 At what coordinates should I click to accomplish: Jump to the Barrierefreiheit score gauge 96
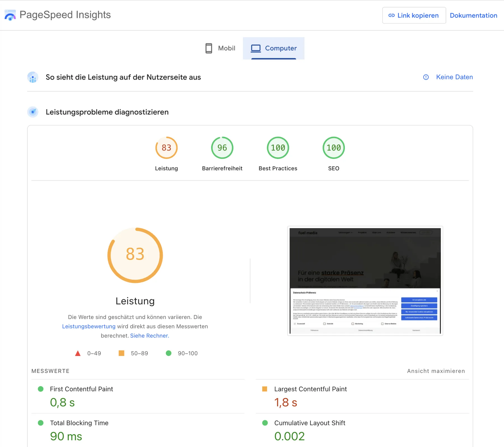222,148
